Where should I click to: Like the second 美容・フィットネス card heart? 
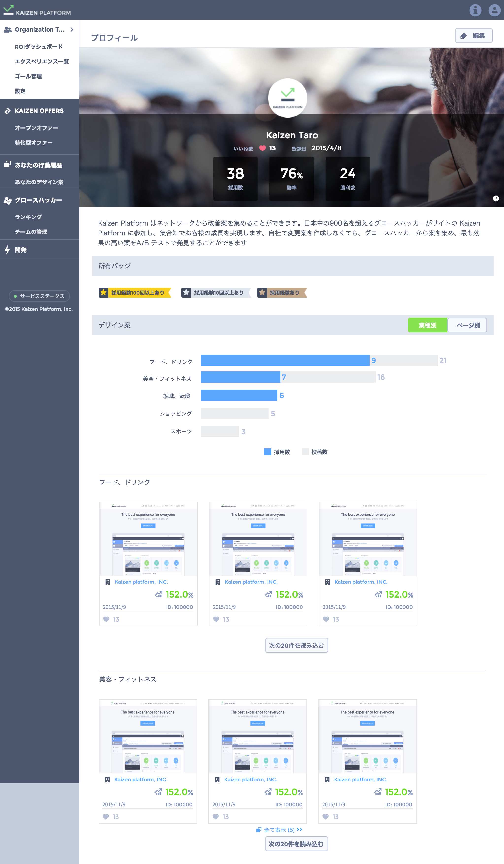pos(216,817)
